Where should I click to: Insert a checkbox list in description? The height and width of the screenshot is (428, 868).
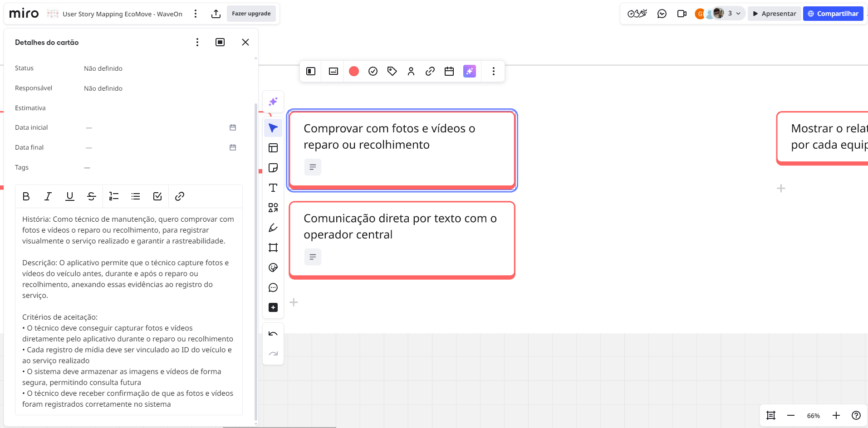tap(157, 196)
